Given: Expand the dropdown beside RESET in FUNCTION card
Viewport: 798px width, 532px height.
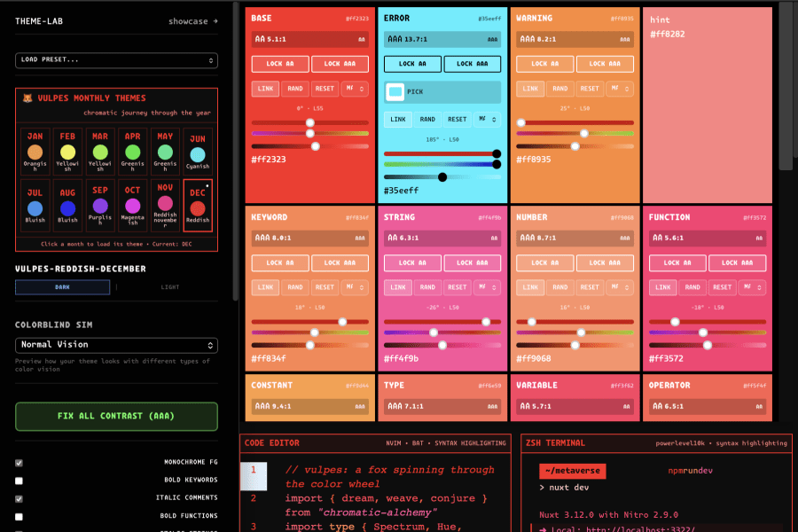Looking at the screenshot, I should point(752,287).
